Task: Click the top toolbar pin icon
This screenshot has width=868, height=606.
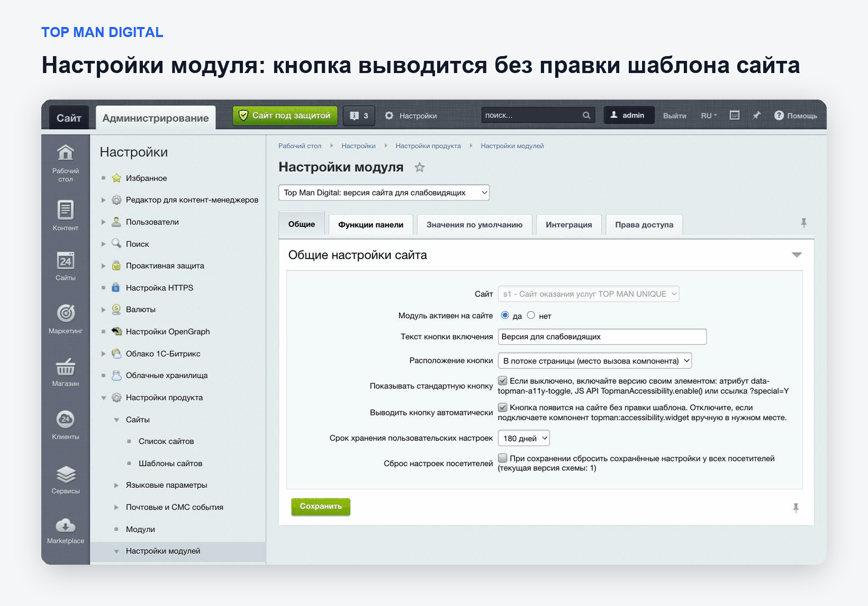Action: point(757,115)
